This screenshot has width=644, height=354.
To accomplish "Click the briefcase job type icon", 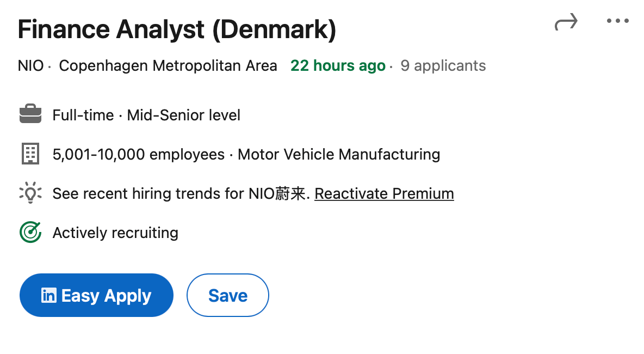I will pos(30,114).
